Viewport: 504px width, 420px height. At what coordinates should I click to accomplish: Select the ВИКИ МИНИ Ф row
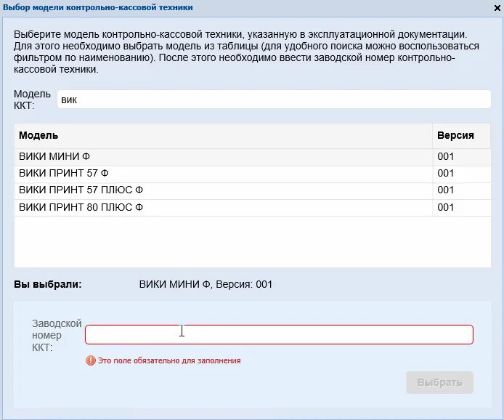[252, 157]
